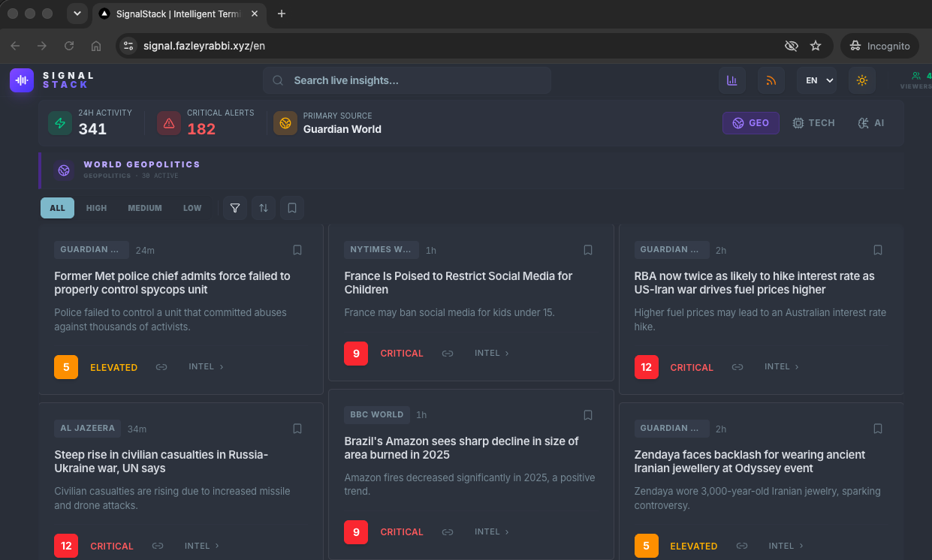
Task: Toggle the bookmarks-only filter icon
Action: pos(292,208)
